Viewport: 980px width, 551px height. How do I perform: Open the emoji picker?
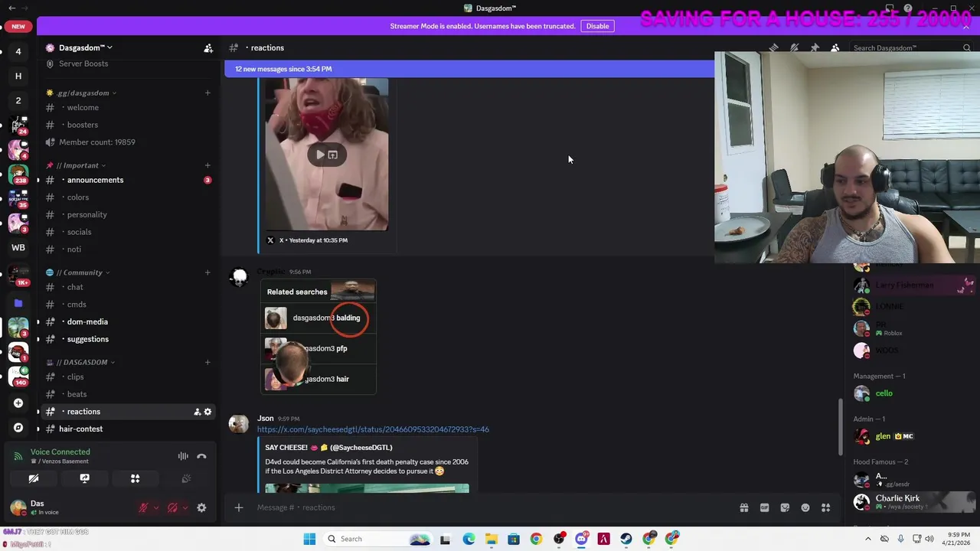805,507
